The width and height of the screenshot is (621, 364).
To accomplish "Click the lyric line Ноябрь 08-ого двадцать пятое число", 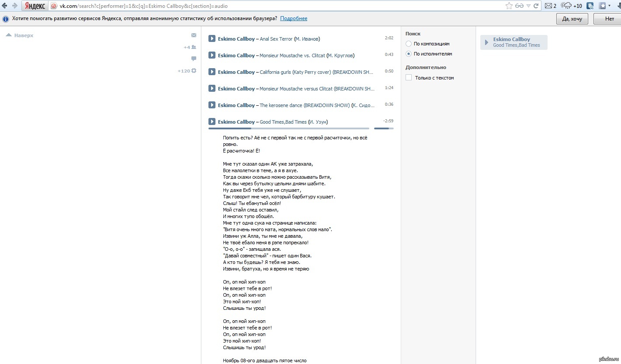I will tap(264, 361).
